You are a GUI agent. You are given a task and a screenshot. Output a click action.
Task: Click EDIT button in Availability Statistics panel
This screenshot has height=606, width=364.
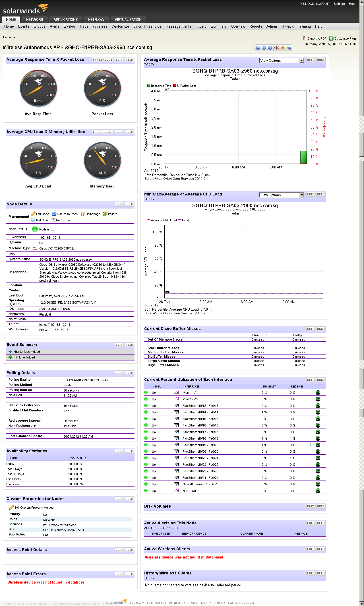coord(119,451)
